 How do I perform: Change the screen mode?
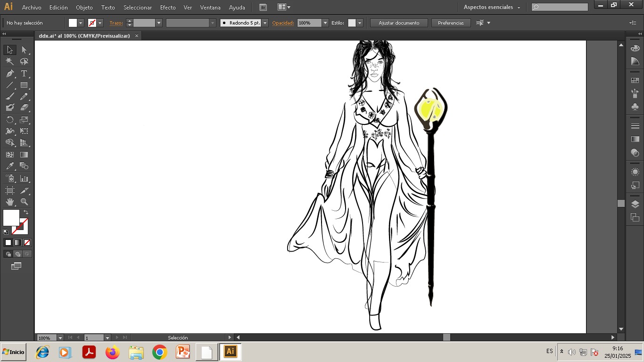click(x=17, y=266)
